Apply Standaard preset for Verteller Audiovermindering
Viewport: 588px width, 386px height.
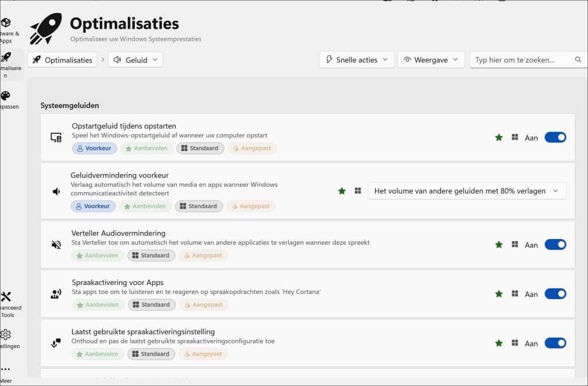151,256
